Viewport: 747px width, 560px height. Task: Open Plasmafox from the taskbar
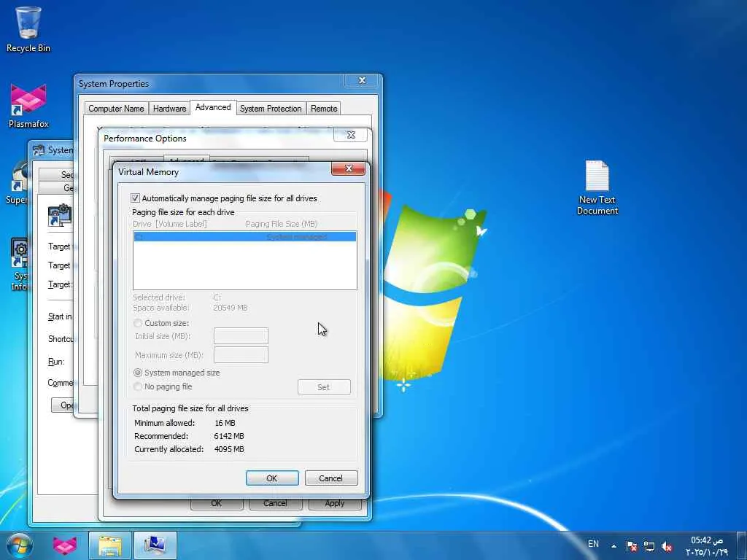coord(65,545)
